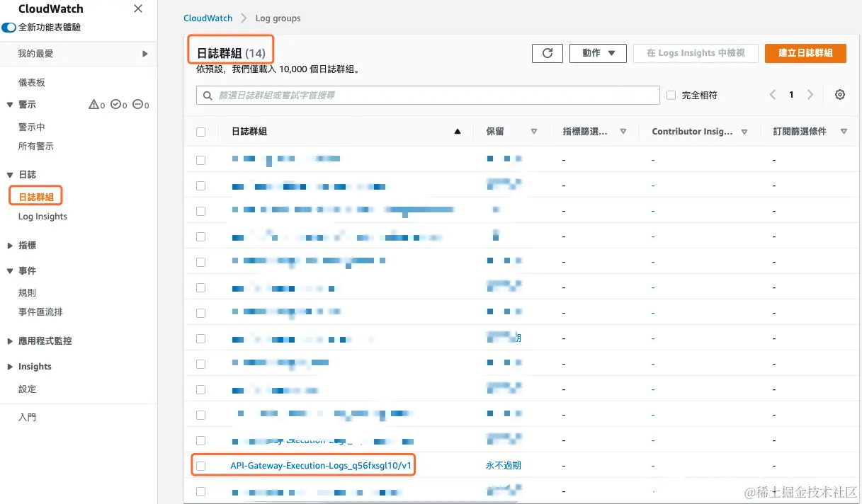Viewport: 862px width, 504px height.
Task: Expand the 我的最愛 favorites arrow
Action: [x=144, y=54]
